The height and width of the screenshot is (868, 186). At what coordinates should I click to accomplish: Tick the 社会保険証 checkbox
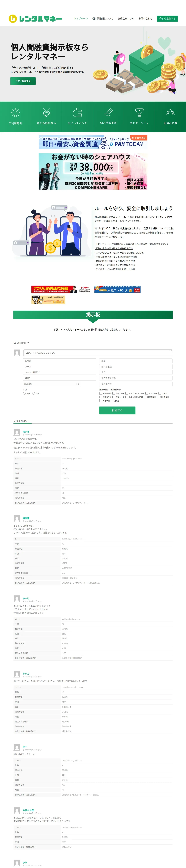click(158, 397)
